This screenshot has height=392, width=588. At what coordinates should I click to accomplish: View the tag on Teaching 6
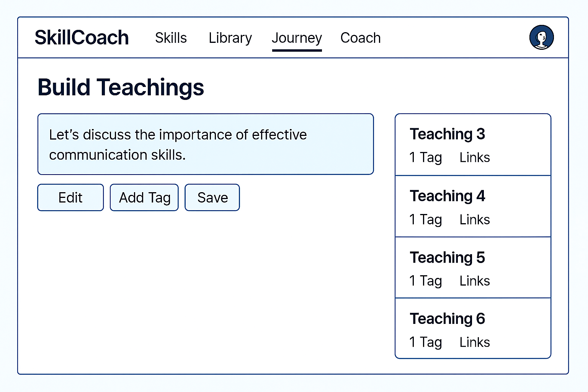click(426, 342)
